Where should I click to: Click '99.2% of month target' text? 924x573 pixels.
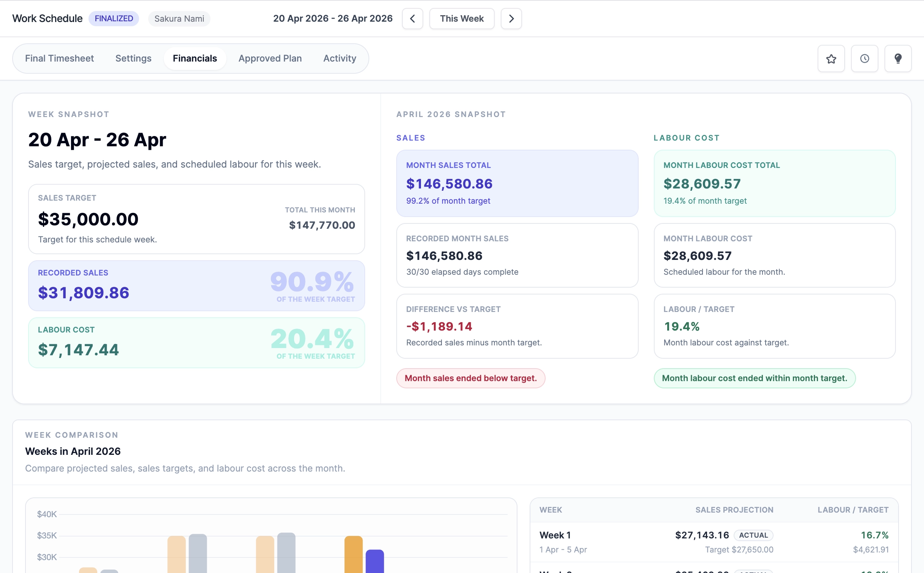pyautogui.click(x=448, y=201)
